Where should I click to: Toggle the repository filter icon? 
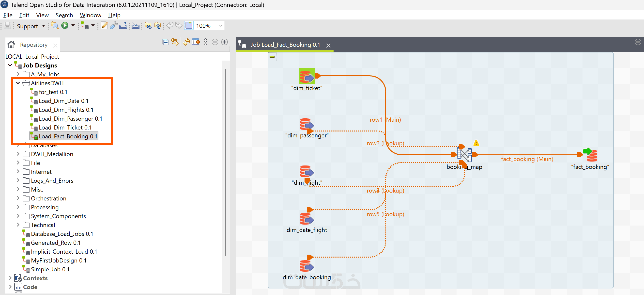click(x=196, y=42)
